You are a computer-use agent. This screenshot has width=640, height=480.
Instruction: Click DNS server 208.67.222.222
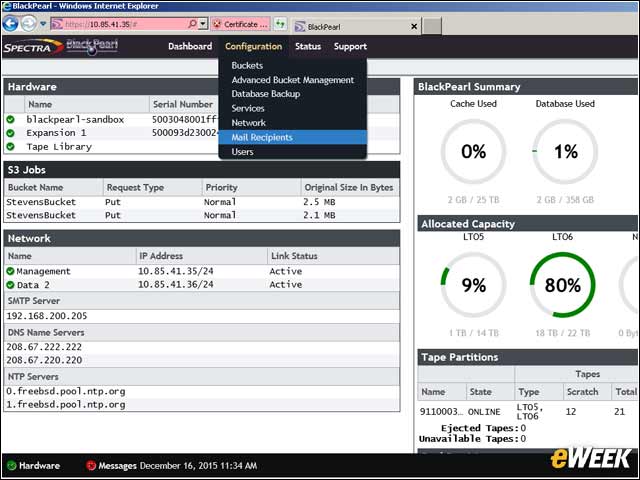pos(44,347)
